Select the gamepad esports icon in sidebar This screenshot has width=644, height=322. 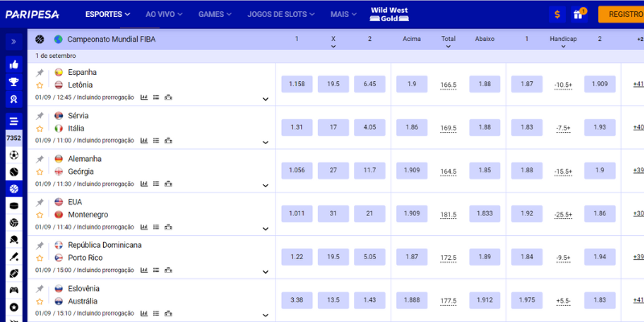pyautogui.click(x=14, y=290)
